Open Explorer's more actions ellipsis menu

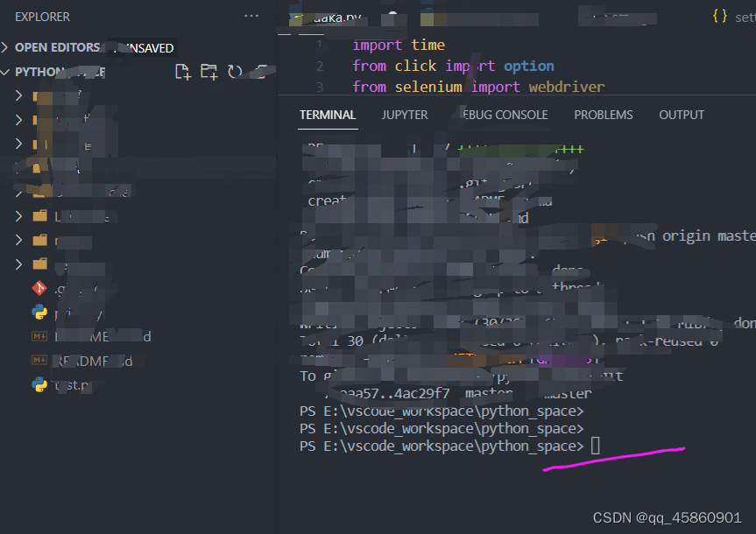(x=251, y=16)
